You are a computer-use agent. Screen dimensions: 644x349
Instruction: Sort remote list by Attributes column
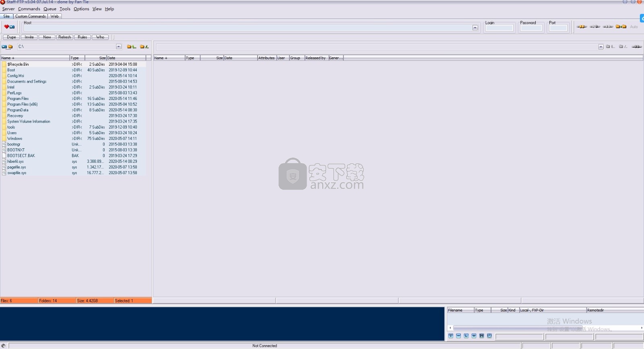point(267,58)
